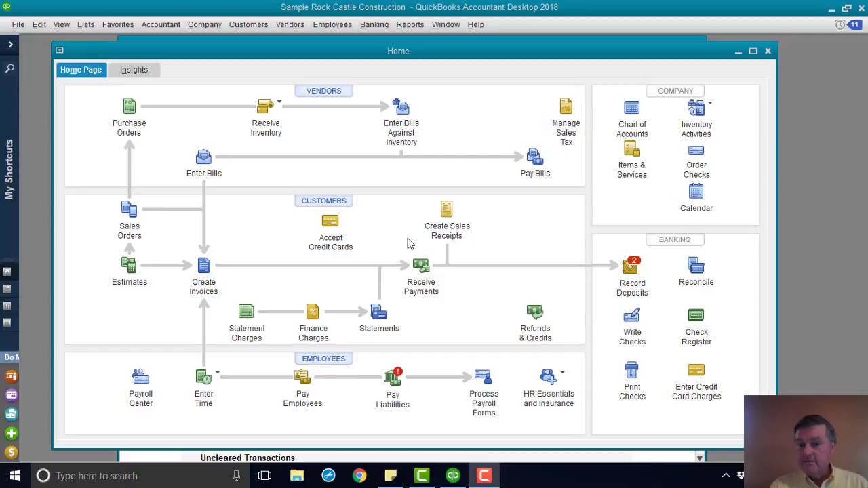
Task: Click the Estimates icon
Action: (129, 265)
